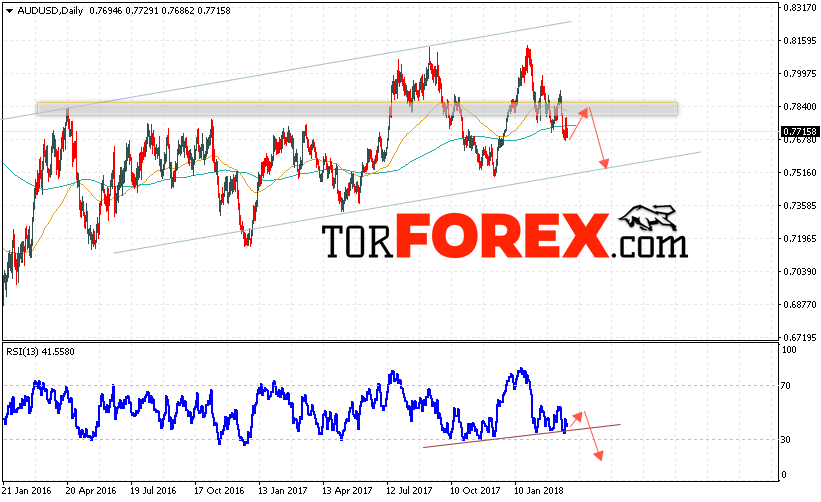Select the price axis value 0.70390
Image resolution: width=821 pixels, height=502 pixels.
pyautogui.click(x=800, y=272)
